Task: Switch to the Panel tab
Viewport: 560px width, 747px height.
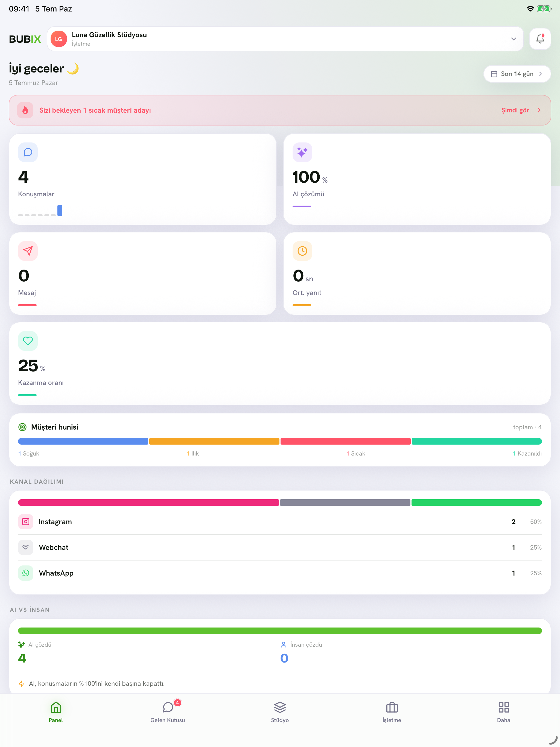Action: 56,712
